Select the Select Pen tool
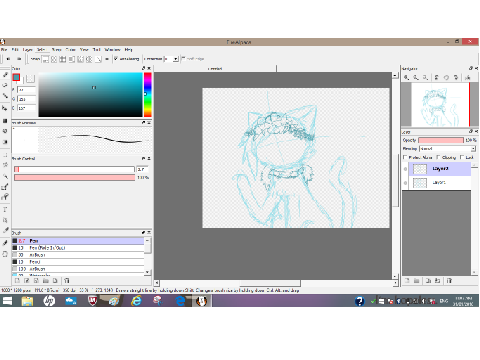 (5, 187)
